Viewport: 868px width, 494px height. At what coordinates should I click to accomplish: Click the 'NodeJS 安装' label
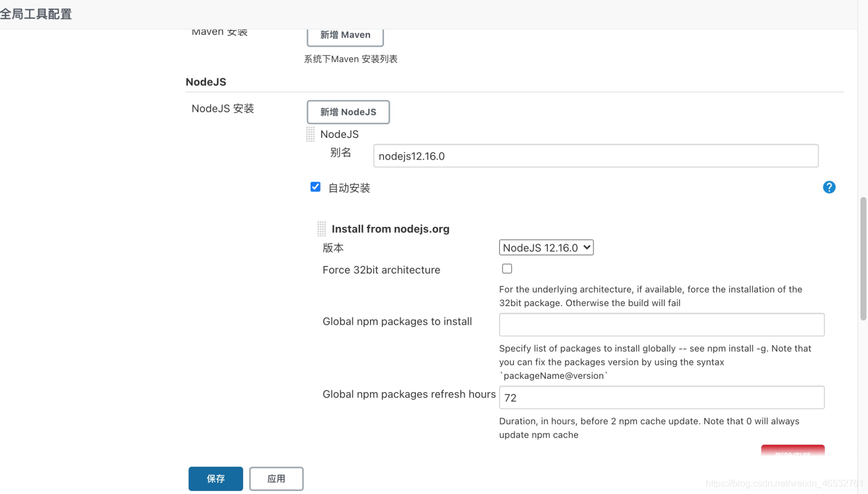point(223,109)
